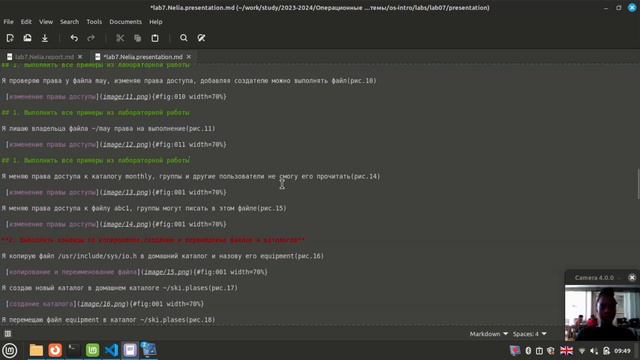
Task: Click the {#fig:011 width=70%} attribute text
Action: (x=189, y=144)
